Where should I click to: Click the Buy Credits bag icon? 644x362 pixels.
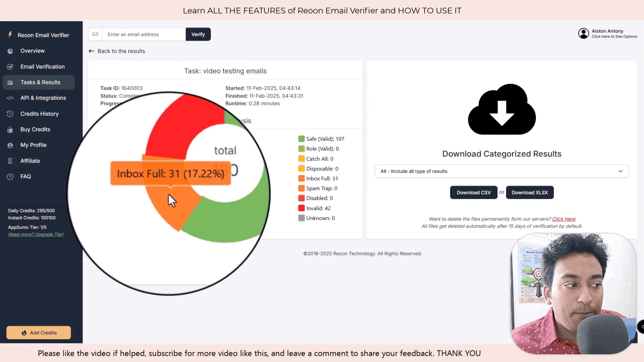pyautogui.click(x=10, y=129)
